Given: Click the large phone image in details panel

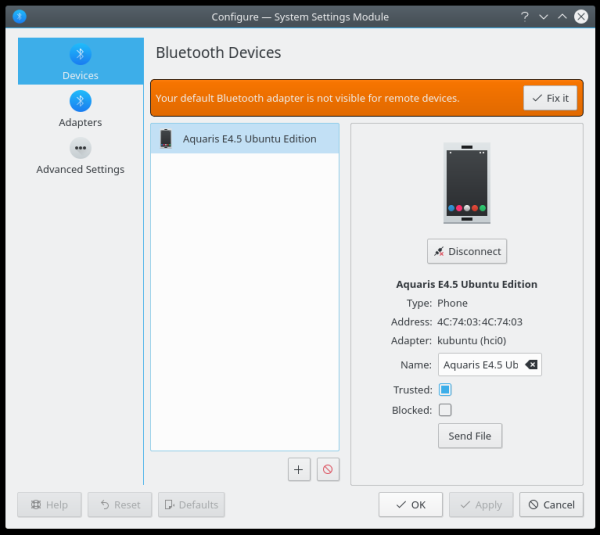Looking at the screenshot, I should point(467,183).
